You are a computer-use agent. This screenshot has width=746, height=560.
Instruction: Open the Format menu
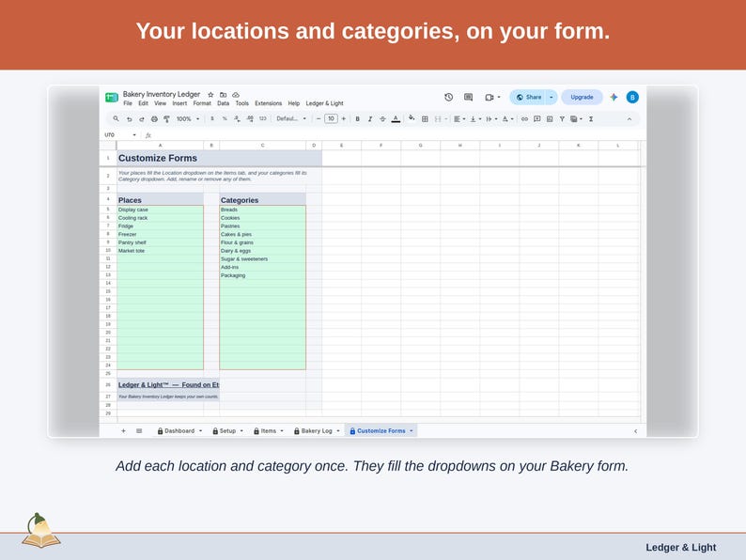coord(202,103)
